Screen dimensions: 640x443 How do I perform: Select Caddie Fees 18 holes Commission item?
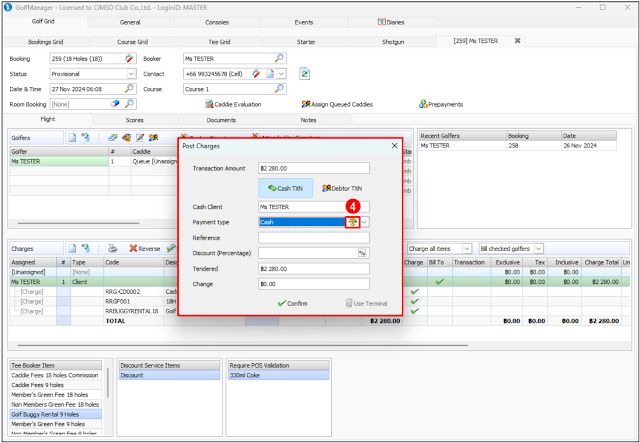pyautogui.click(x=56, y=375)
